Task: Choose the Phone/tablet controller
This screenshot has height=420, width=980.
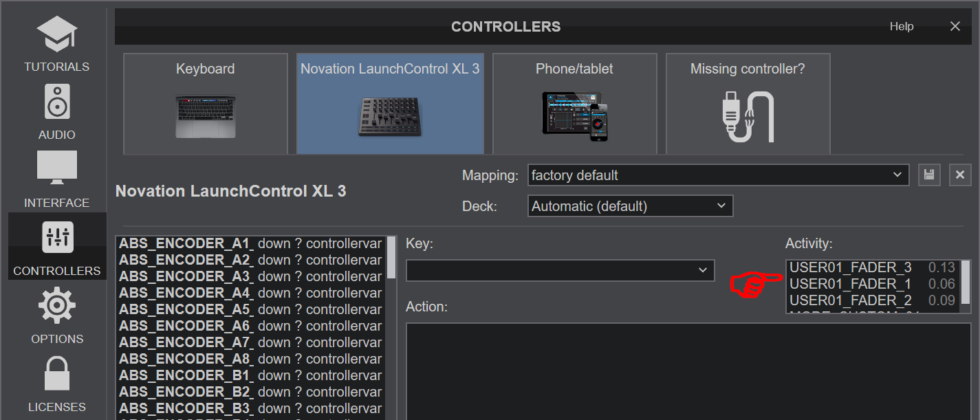Action: tap(574, 103)
